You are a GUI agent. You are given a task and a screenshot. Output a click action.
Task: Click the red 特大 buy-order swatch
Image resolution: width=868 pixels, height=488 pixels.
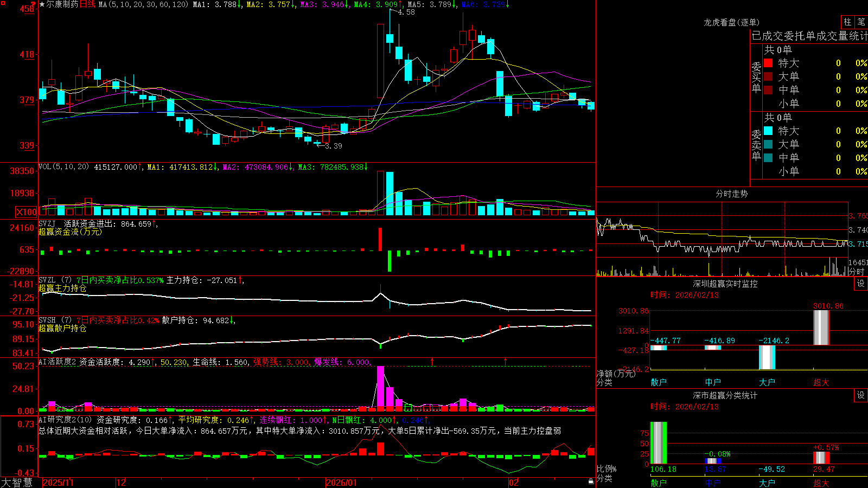[x=768, y=63]
